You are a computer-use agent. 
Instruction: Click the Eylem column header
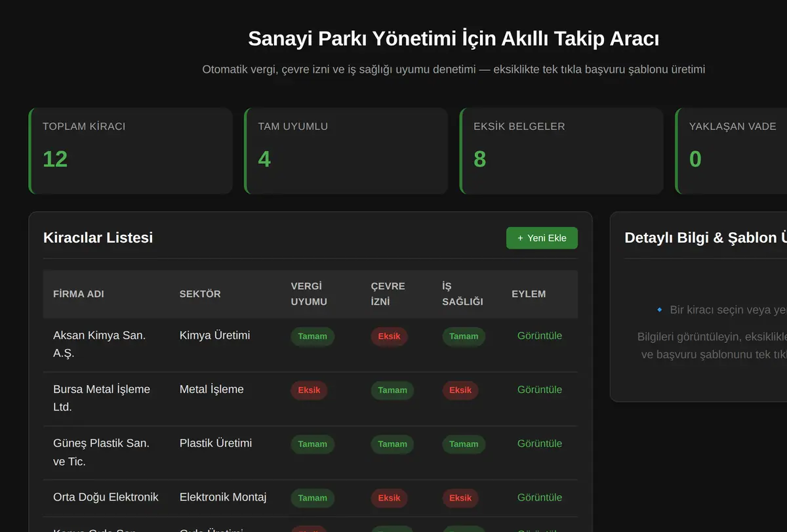[529, 294]
